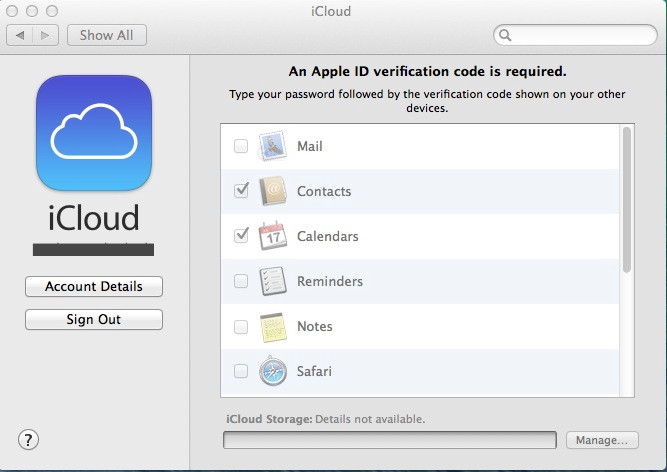The width and height of the screenshot is (667, 472).
Task: Click the minimize window button
Action: [x=32, y=11]
